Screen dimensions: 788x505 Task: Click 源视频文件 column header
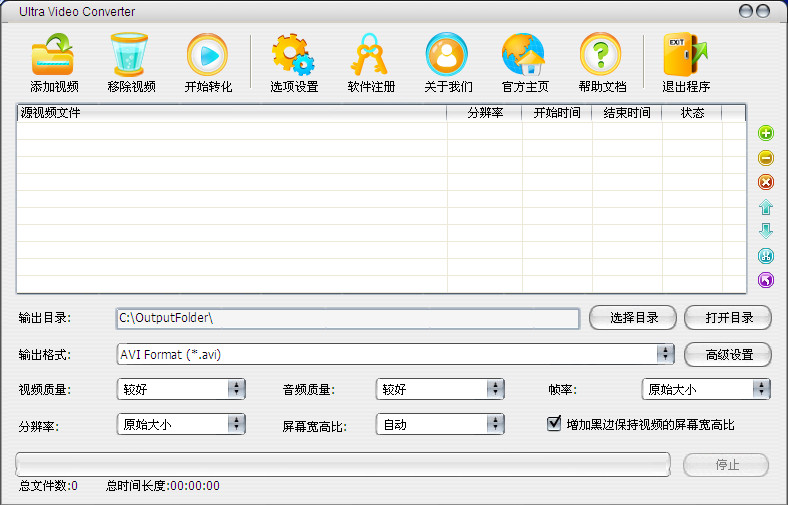click(232, 113)
